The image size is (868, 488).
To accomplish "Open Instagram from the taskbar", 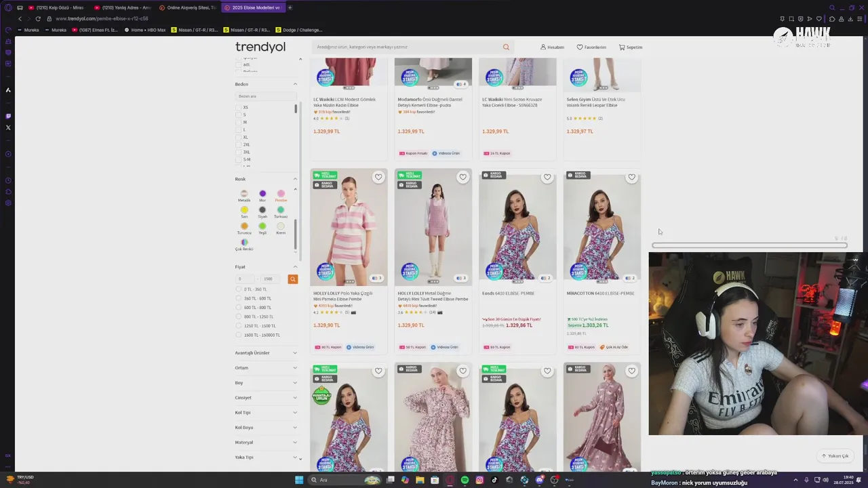I will (x=479, y=480).
